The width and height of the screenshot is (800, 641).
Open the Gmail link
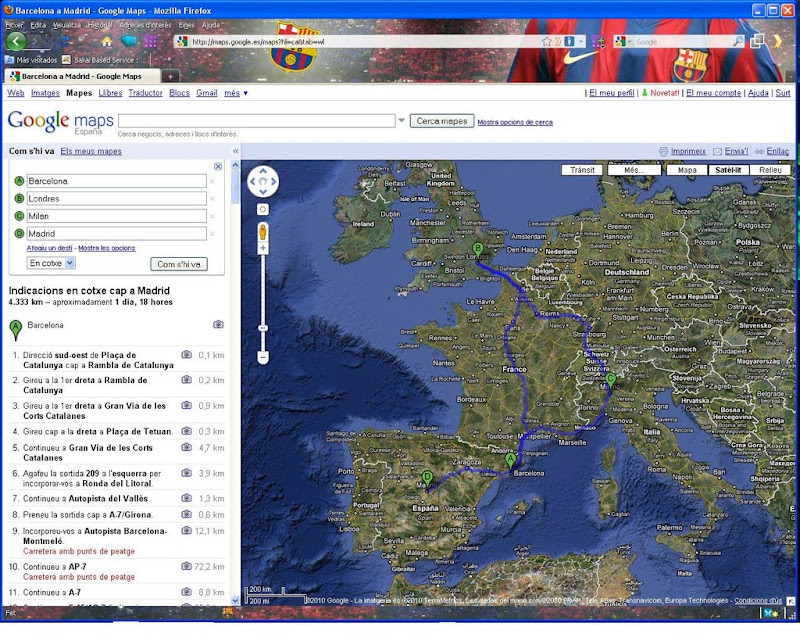click(x=207, y=93)
